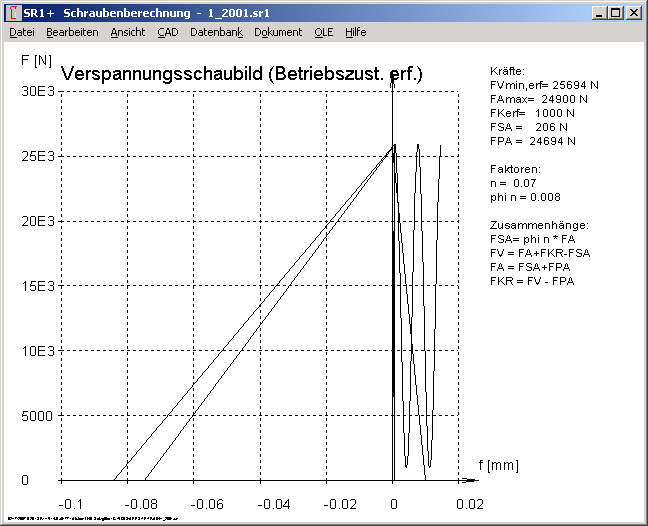This screenshot has width=648, height=526.
Task: Click the Faktoren heading in side panel
Action: coord(516,170)
